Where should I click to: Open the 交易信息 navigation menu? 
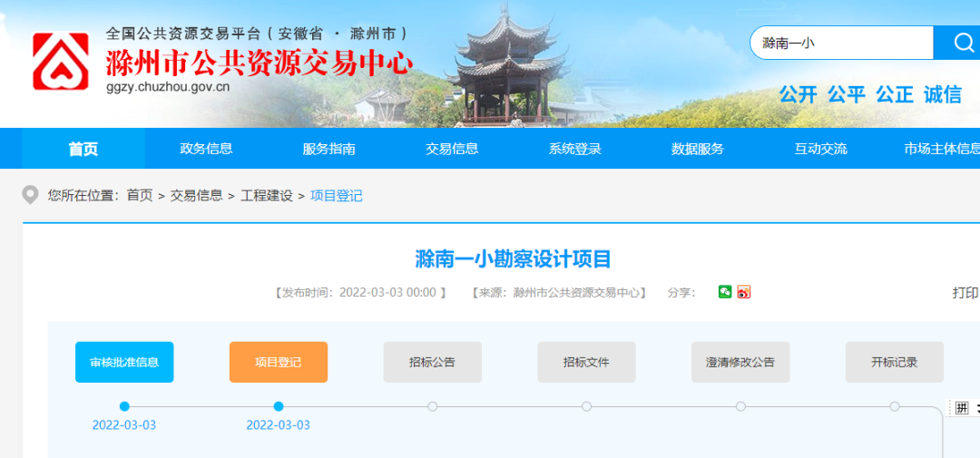click(x=452, y=149)
